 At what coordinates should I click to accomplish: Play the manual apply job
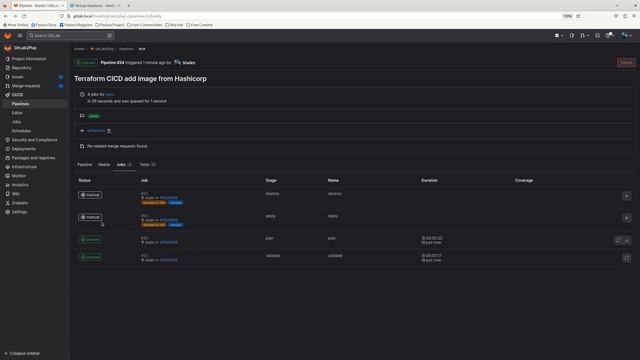pos(627,218)
